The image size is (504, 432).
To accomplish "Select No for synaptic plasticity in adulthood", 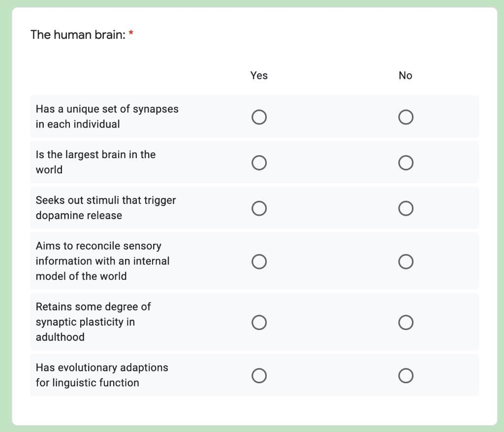I will pos(406,322).
